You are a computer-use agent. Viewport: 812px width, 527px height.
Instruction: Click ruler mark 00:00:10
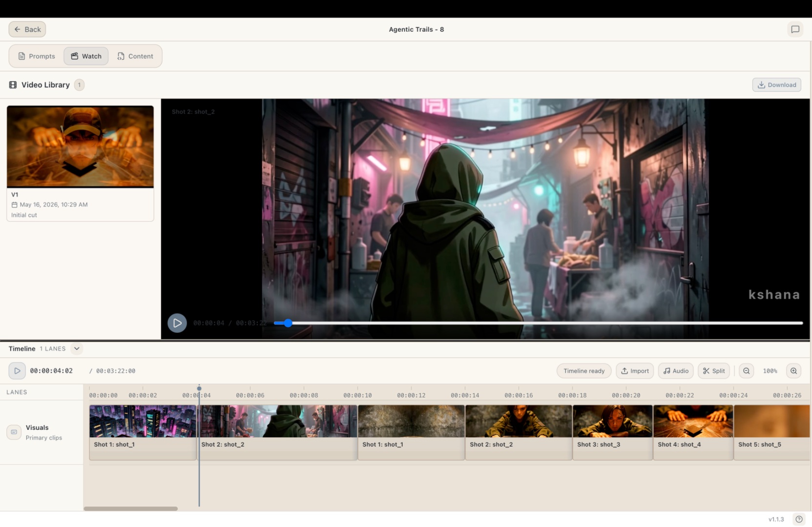click(357, 395)
